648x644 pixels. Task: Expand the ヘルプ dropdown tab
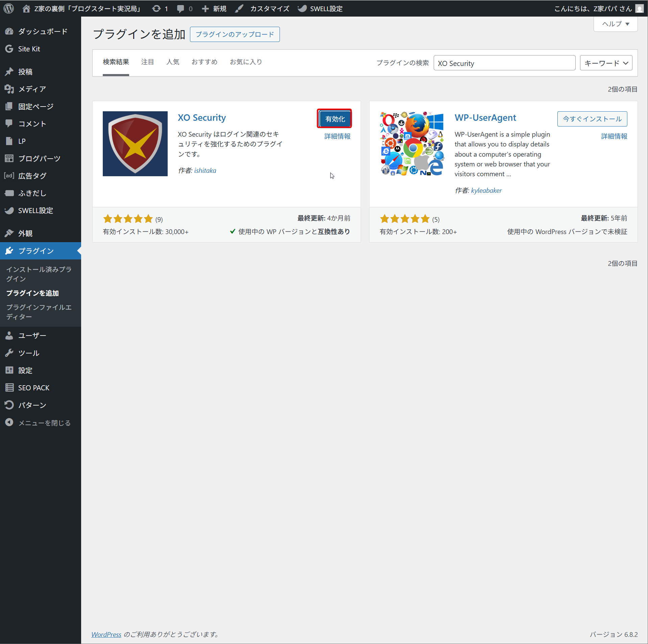pyautogui.click(x=616, y=24)
